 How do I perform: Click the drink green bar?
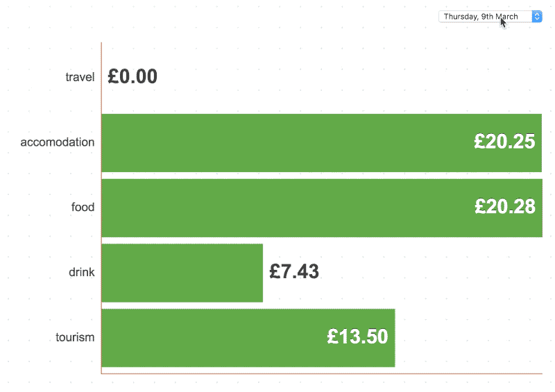(x=182, y=273)
